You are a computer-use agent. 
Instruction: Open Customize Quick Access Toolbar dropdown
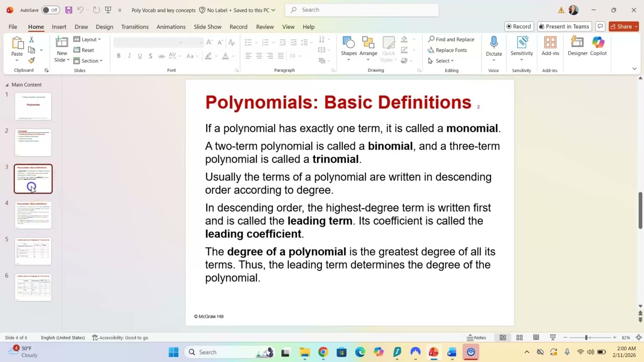[120, 10]
